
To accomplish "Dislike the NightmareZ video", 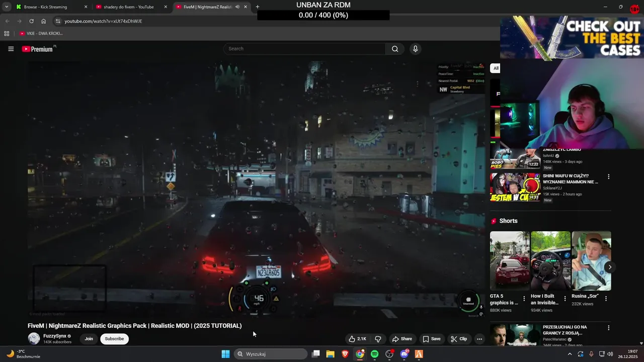I will [x=378, y=339].
